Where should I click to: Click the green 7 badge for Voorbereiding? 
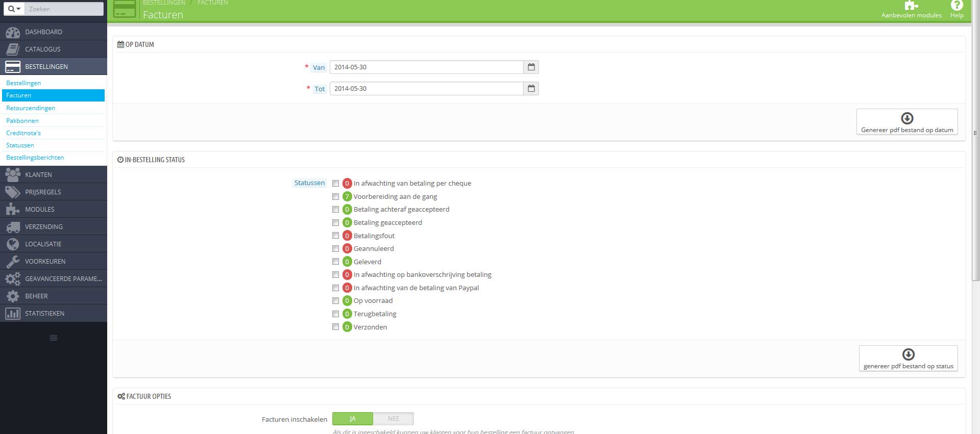pyautogui.click(x=347, y=196)
